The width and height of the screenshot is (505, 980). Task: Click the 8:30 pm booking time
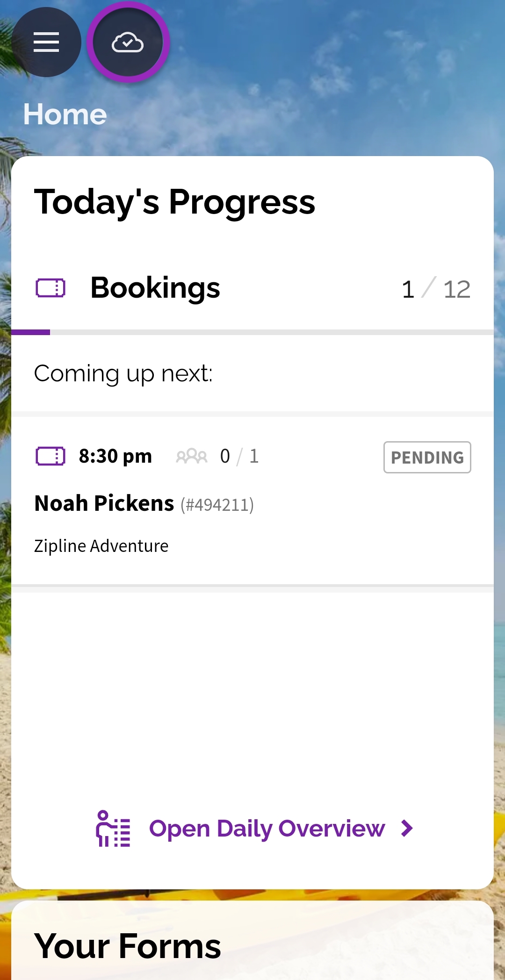115,456
